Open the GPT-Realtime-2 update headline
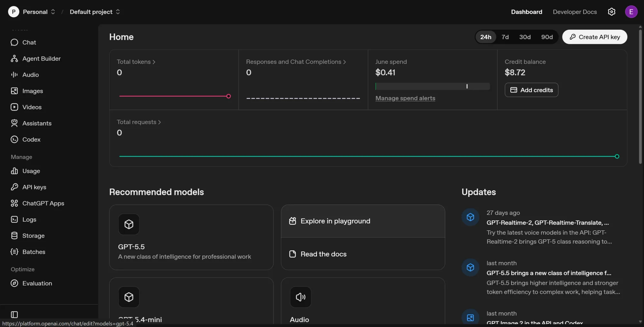 [x=547, y=223]
